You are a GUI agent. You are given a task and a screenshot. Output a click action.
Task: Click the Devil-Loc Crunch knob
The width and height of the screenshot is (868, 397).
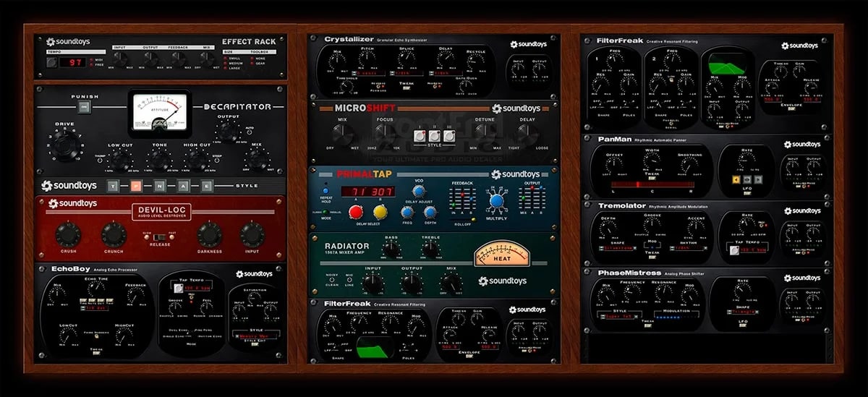[x=114, y=234]
